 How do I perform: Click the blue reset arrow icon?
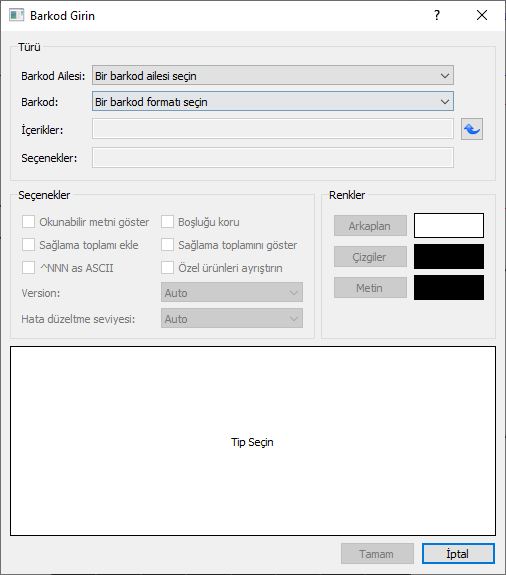pyautogui.click(x=472, y=129)
